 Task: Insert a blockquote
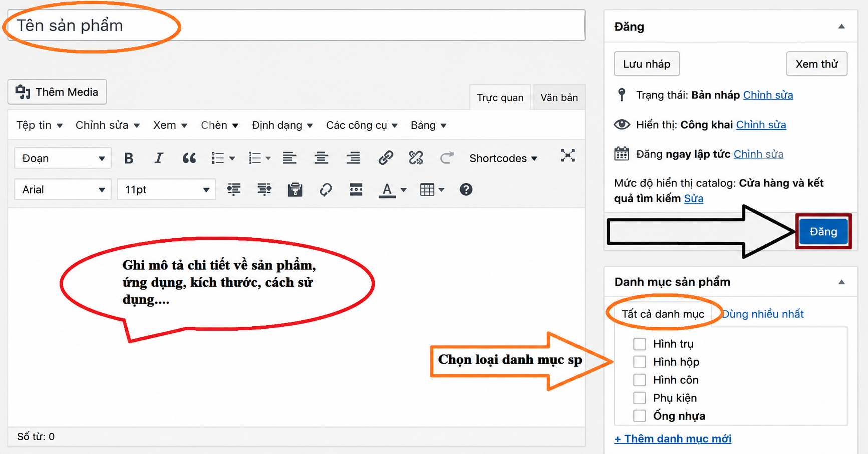click(x=189, y=158)
